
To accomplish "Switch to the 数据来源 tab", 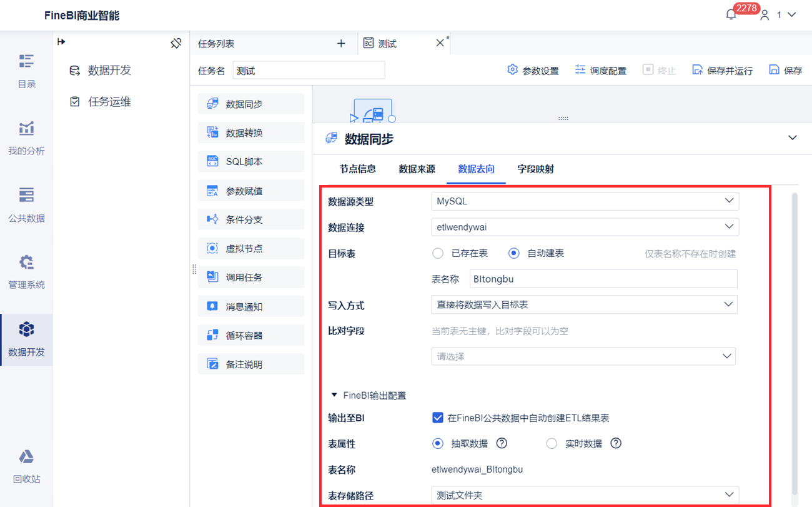I will (x=417, y=169).
